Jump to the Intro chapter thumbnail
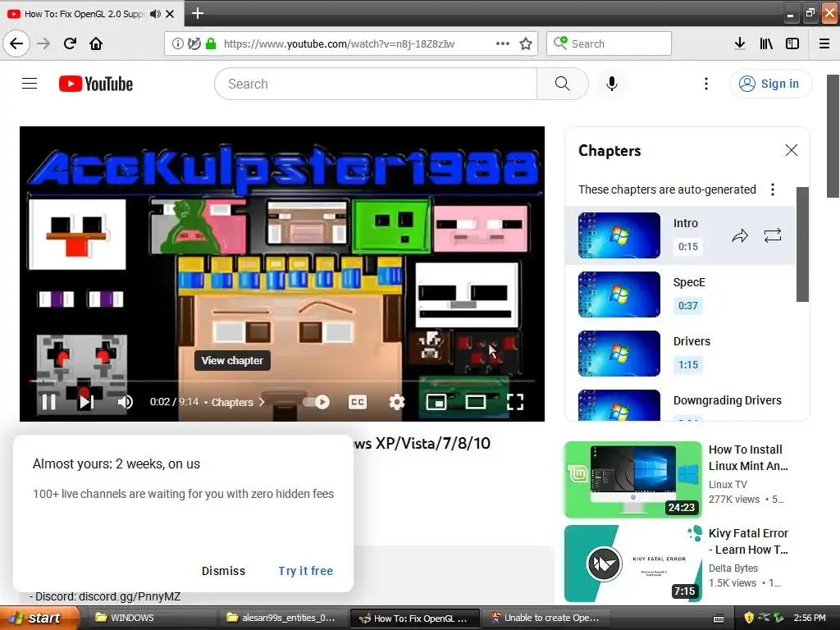Screen dimensions: 840x630 pyautogui.click(x=619, y=235)
